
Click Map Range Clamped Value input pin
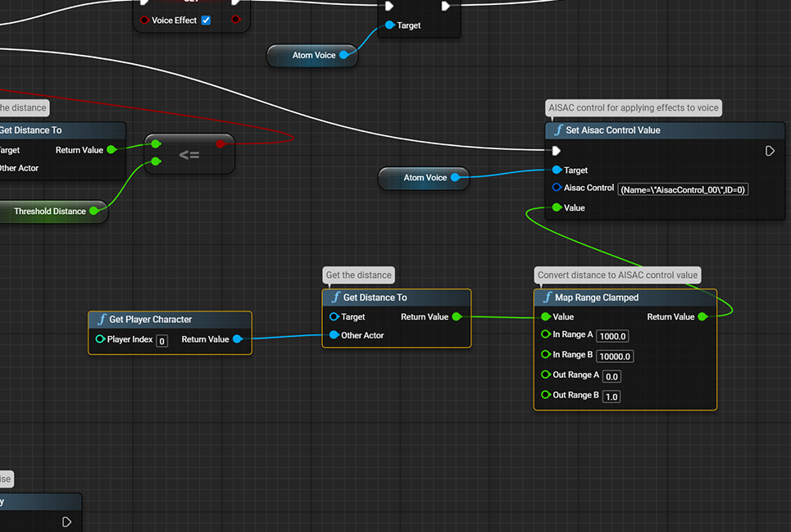coord(545,316)
